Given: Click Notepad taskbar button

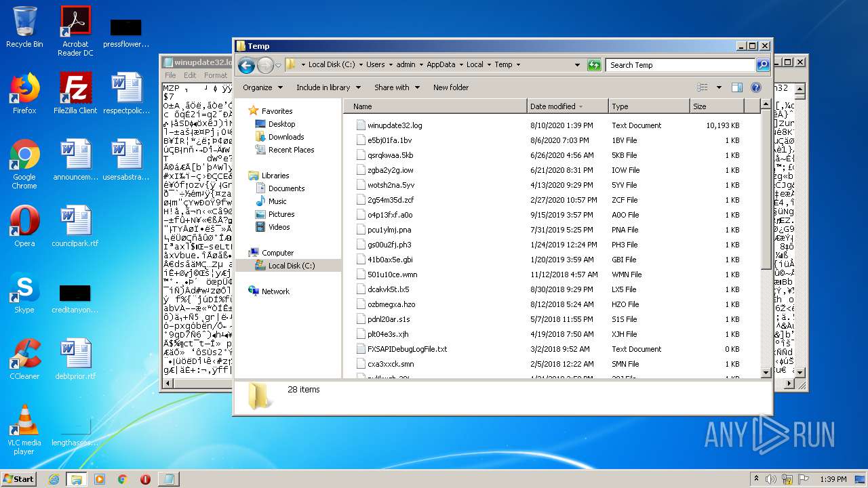Looking at the screenshot, I should (x=167, y=479).
